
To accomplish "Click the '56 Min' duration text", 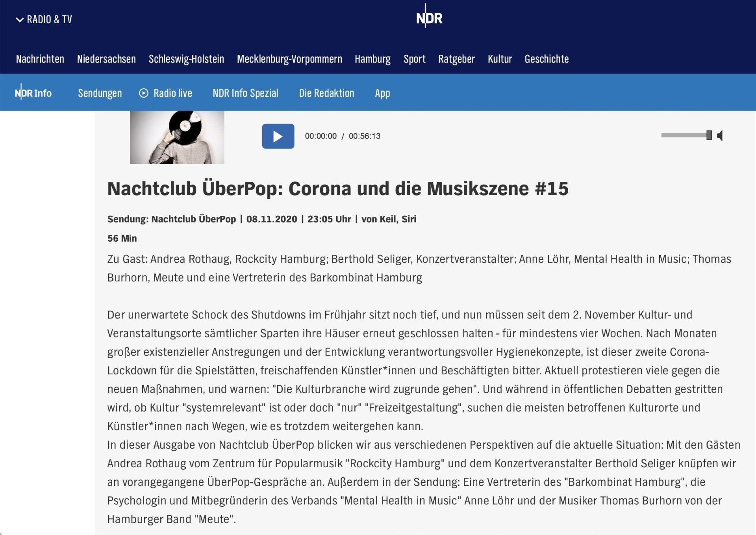I will pyautogui.click(x=122, y=238).
